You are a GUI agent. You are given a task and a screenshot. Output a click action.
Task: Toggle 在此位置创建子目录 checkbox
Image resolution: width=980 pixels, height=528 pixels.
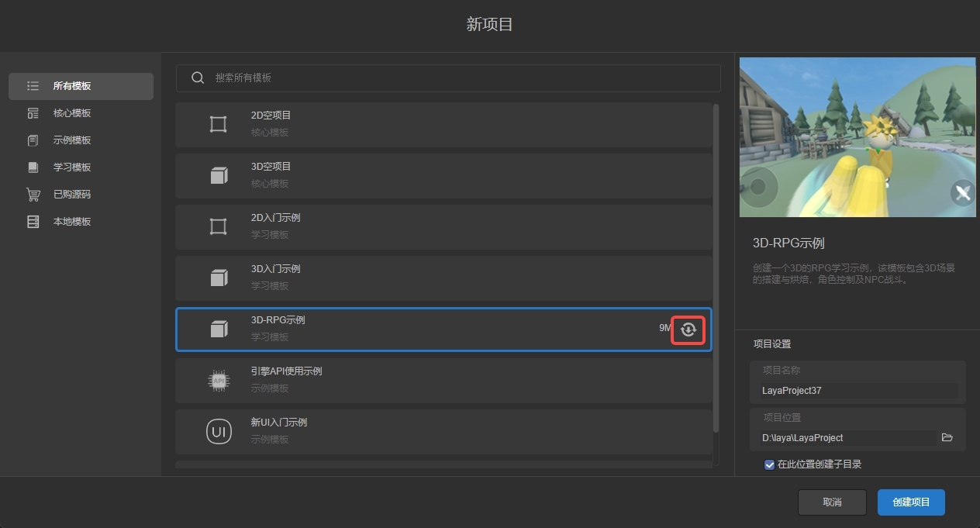pos(769,464)
